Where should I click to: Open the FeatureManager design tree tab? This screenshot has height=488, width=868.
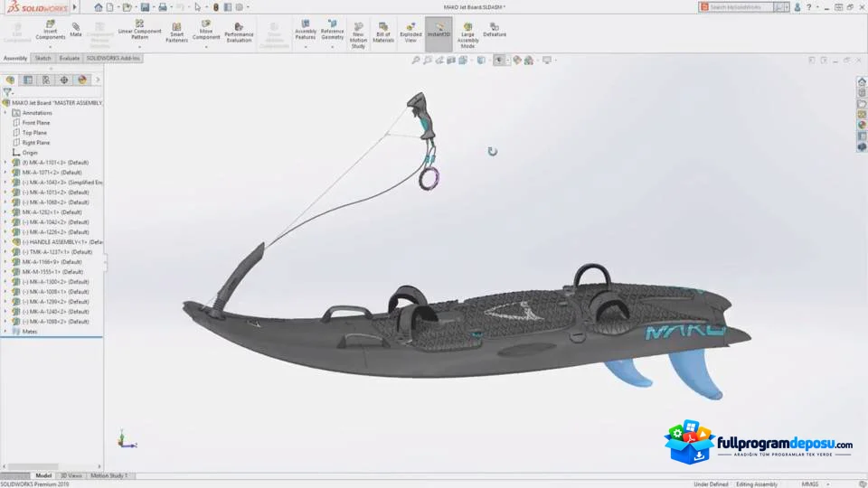pos(10,80)
